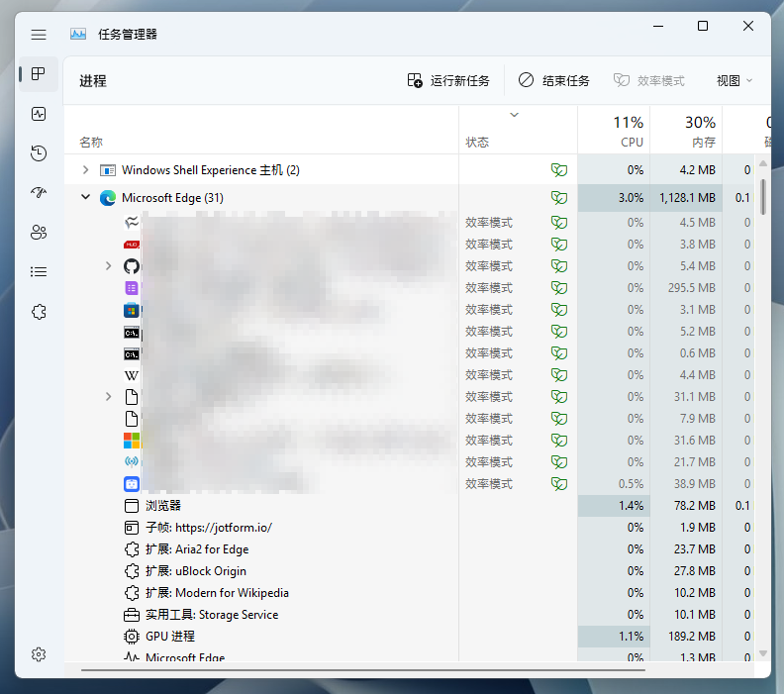Screen dimensions: 784x694
Task: Expand the blank-page tab with 31.1 MB
Action: pyautogui.click(x=109, y=397)
